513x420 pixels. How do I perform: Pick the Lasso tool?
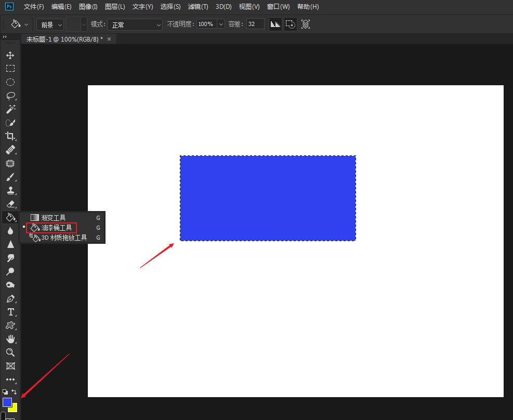[x=10, y=96]
